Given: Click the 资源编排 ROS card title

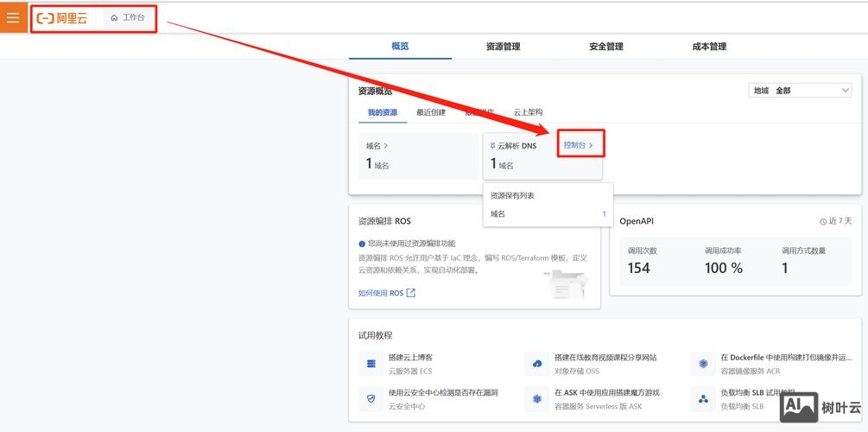Looking at the screenshot, I should [384, 221].
